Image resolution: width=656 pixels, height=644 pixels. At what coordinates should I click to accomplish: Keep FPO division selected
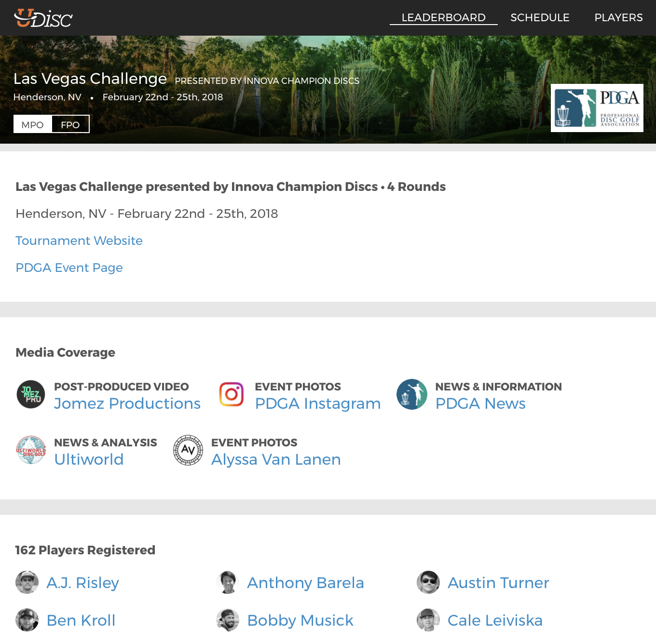pyautogui.click(x=70, y=124)
